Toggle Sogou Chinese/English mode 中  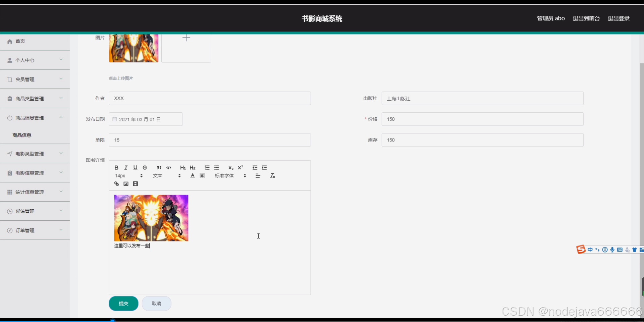[x=590, y=250]
